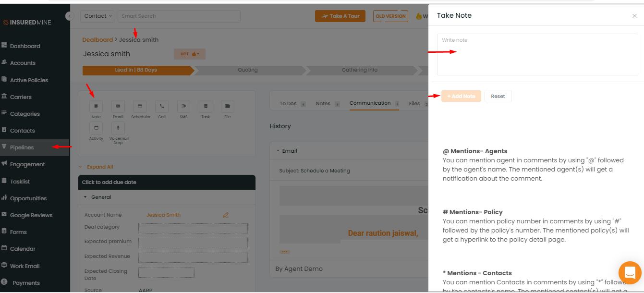This screenshot has height=293, width=644.
Task: Click the Take A Tour button
Action: 340,16
